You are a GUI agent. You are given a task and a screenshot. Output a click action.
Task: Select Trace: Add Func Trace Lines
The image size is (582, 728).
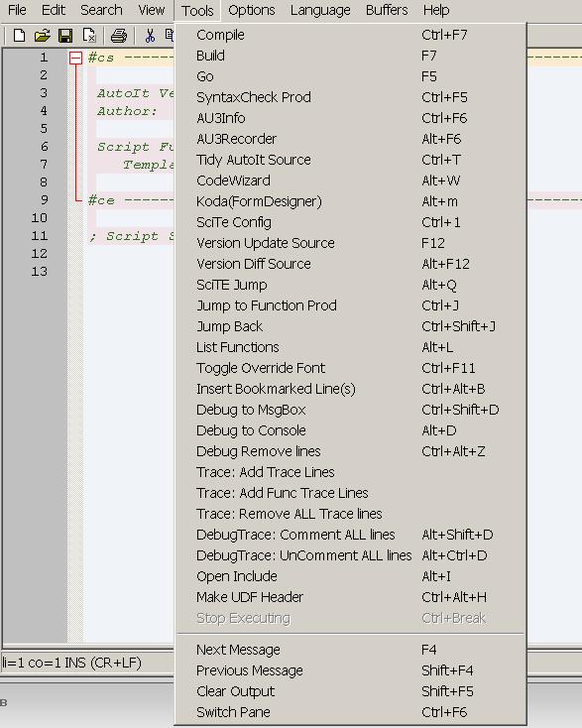350,493
